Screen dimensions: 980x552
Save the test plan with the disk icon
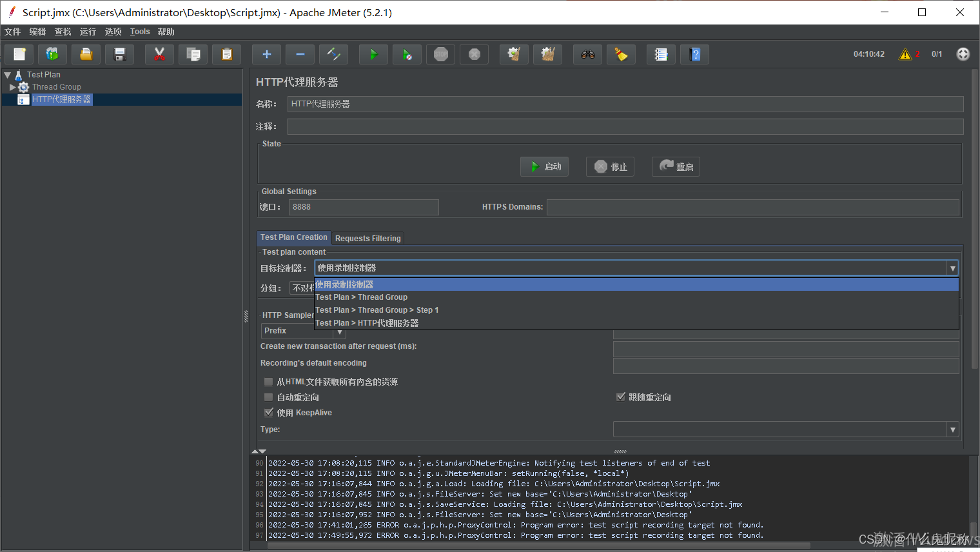point(120,54)
